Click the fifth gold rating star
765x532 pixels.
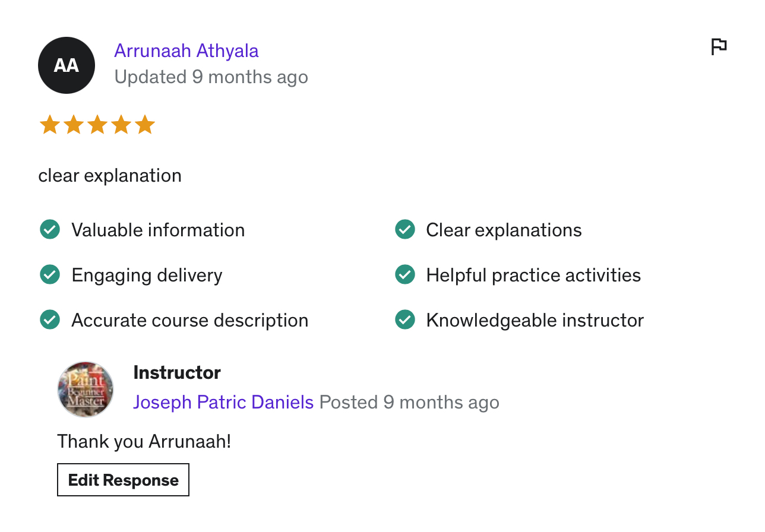click(144, 125)
